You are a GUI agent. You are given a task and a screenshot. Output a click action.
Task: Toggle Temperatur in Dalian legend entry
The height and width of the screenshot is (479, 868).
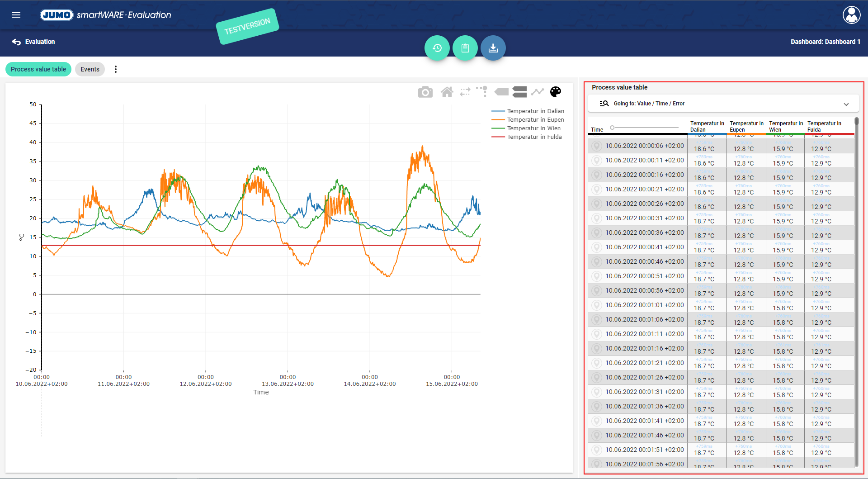click(535, 111)
